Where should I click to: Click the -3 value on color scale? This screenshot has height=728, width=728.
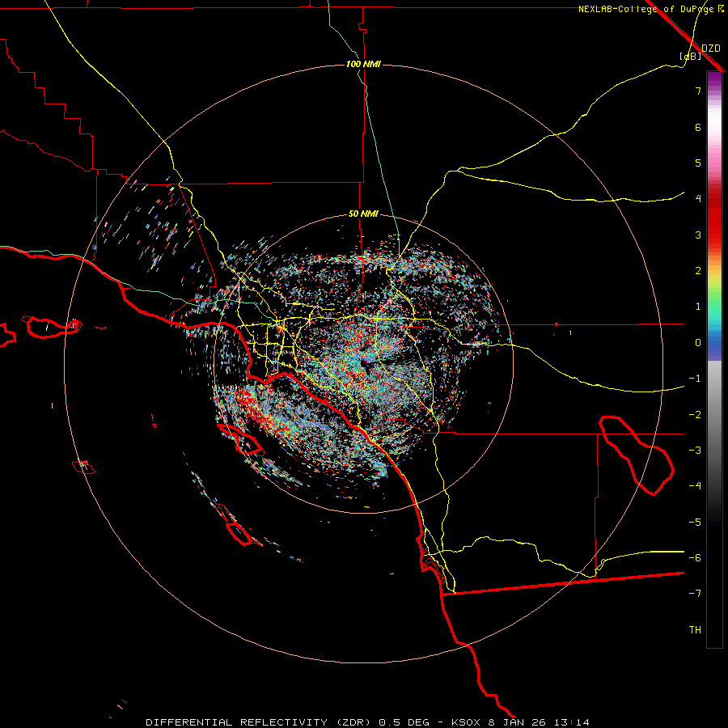(x=695, y=450)
